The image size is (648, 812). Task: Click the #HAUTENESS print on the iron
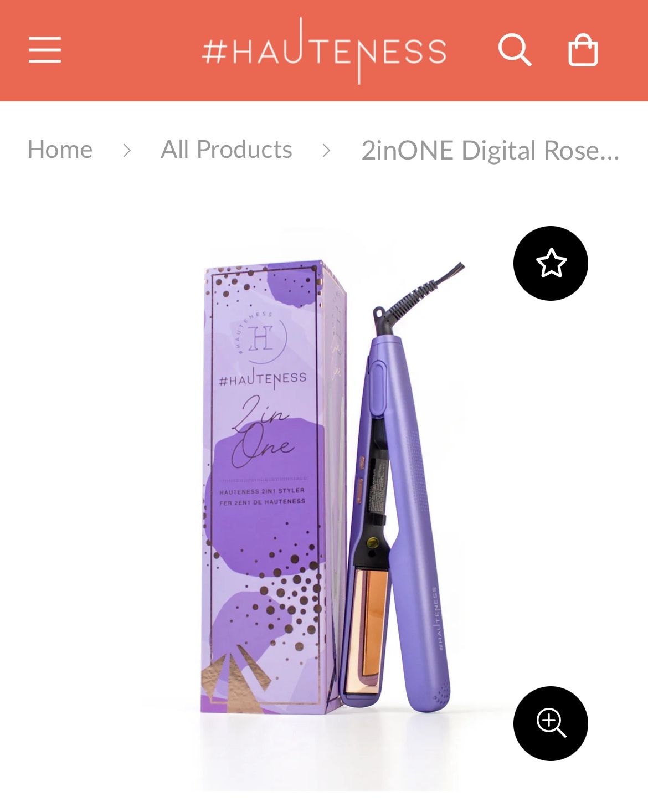point(437,618)
